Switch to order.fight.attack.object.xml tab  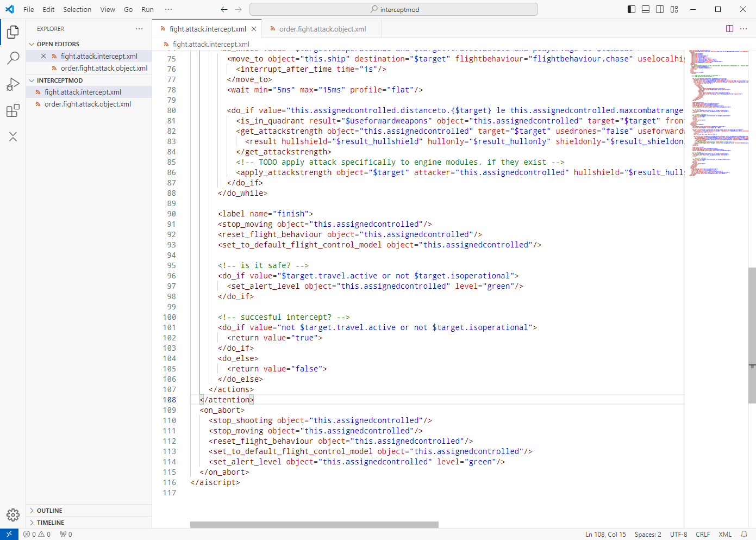coord(322,29)
